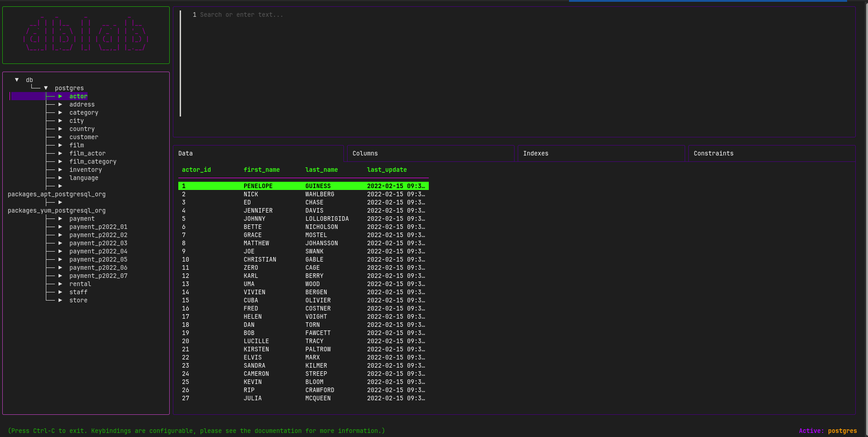Select the JENNIFER first name cell

[258, 210]
